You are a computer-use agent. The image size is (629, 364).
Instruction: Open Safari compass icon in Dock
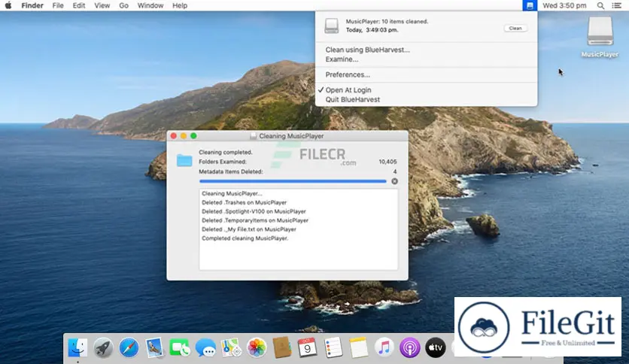point(129,347)
